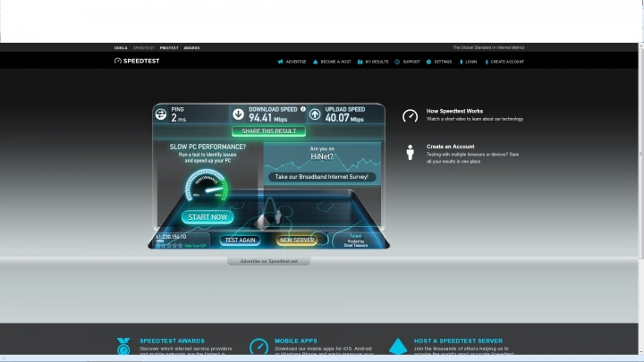Click the Mobile Apps gauge icon

[x=258, y=347]
